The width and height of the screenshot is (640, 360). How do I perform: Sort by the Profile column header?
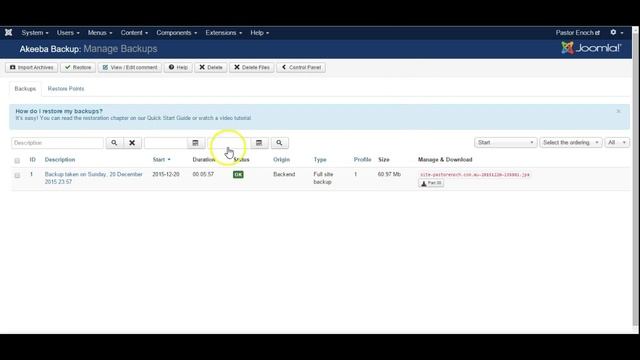click(362, 160)
